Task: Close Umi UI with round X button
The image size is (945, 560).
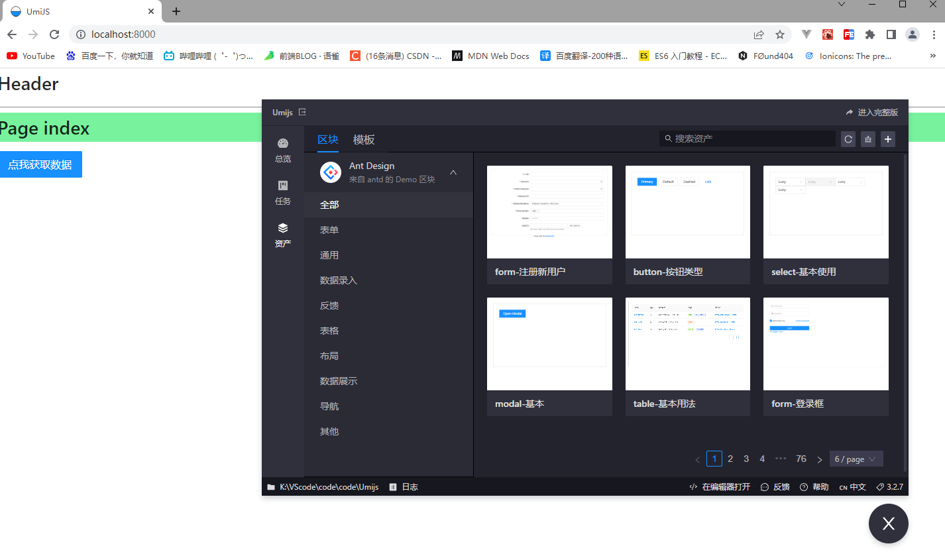Action: (x=889, y=524)
